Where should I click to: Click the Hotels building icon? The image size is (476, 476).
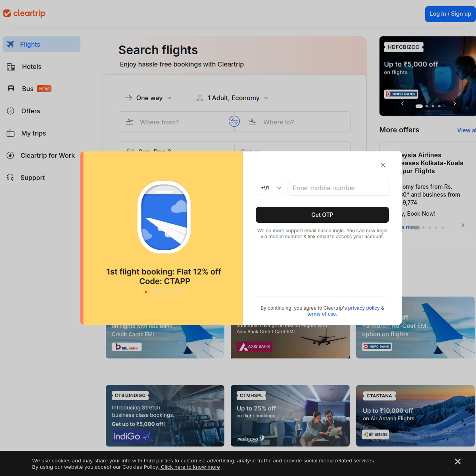coord(11,67)
